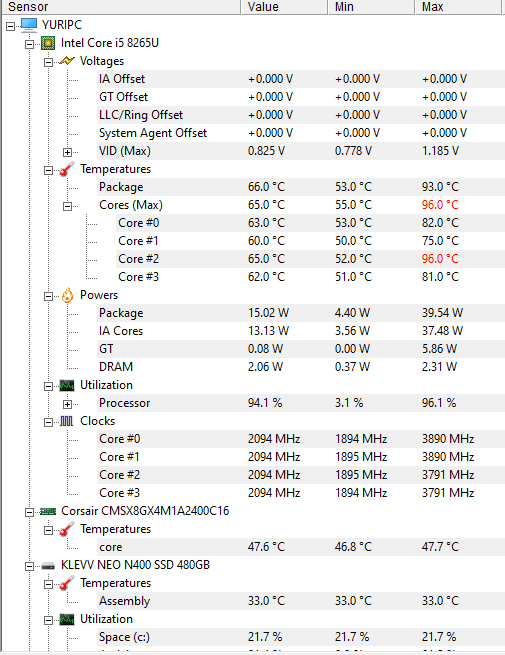Click the CPU Temperatures thermometer icon
The image size is (505, 655).
point(67,169)
